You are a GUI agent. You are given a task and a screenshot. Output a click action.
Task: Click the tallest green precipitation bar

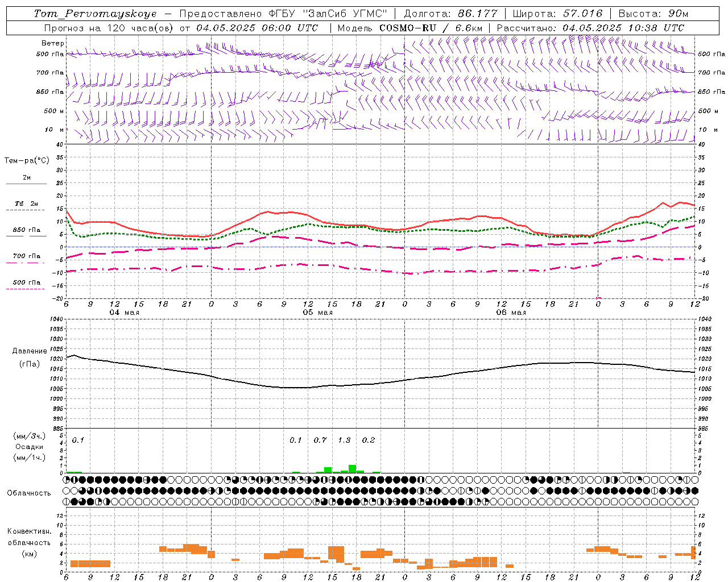pos(352,469)
